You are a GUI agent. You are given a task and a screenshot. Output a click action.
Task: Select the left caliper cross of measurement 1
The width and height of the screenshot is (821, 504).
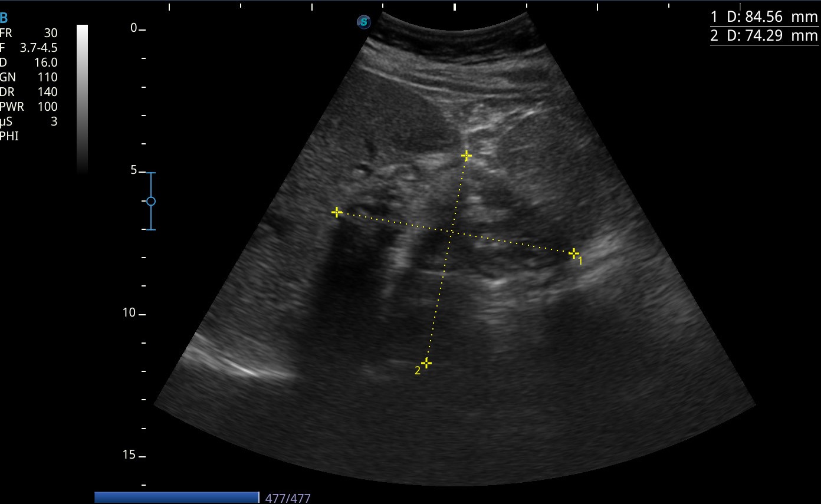pos(337,212)
